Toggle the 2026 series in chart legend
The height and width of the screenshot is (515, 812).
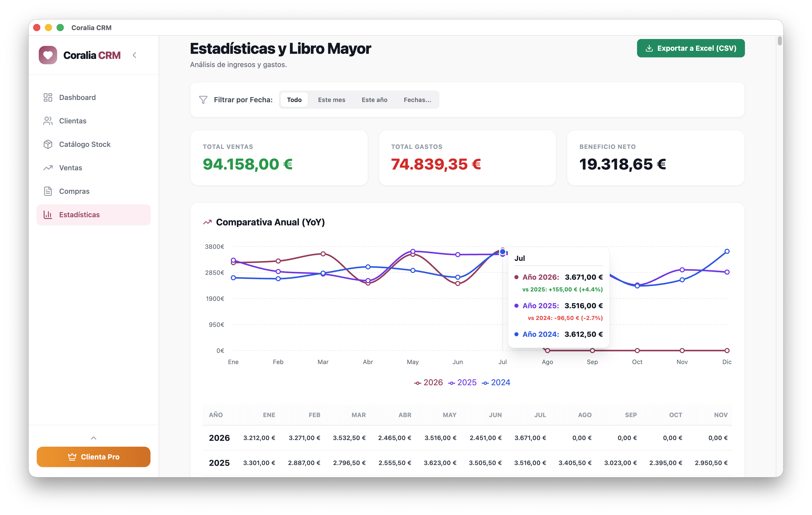[428, 382]
